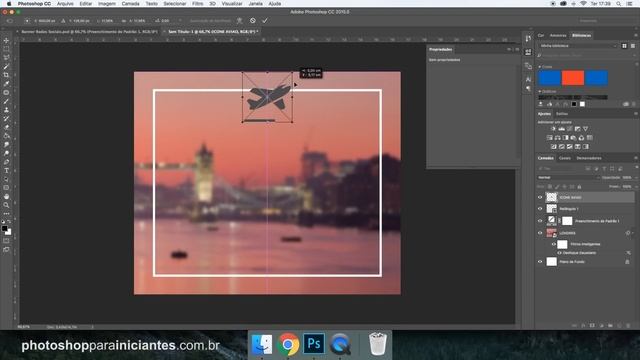This screenshot has height=360, width=640.
Task: Select the Move tool
Action: tap(6, 40)
